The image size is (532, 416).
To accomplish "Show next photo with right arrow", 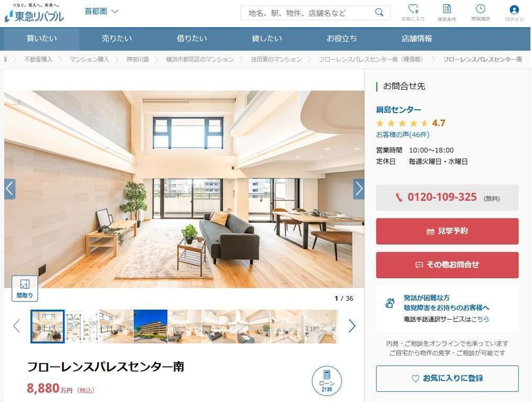I will (x=359, y=189).
